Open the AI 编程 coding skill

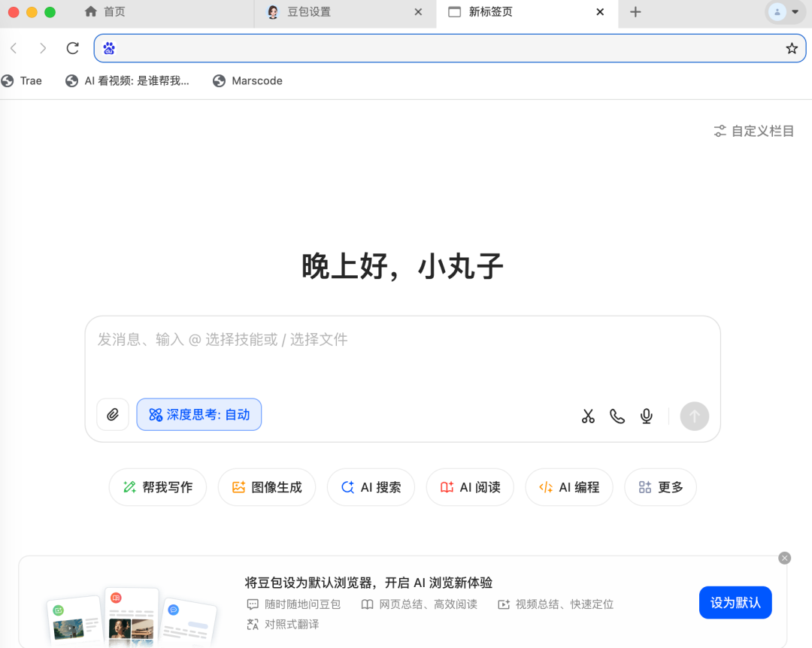click(x=569, y=487)
